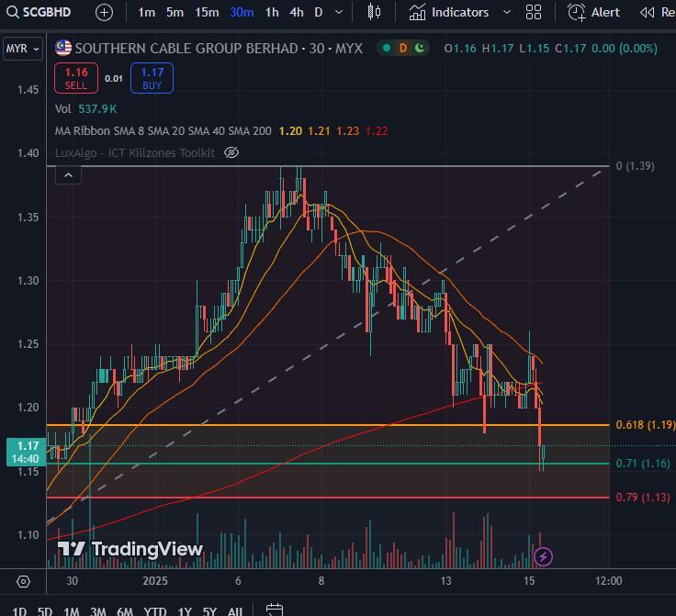The width and height of the screenshot is (676, 616).
Task: Open candlestick chart style menu
Action: [374, 12]
